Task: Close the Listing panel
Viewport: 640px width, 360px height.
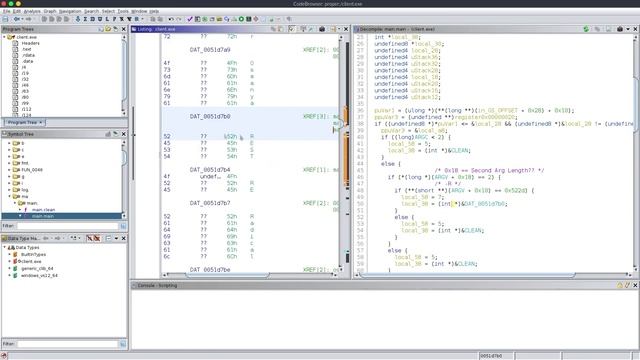Action: pos(346,29)
